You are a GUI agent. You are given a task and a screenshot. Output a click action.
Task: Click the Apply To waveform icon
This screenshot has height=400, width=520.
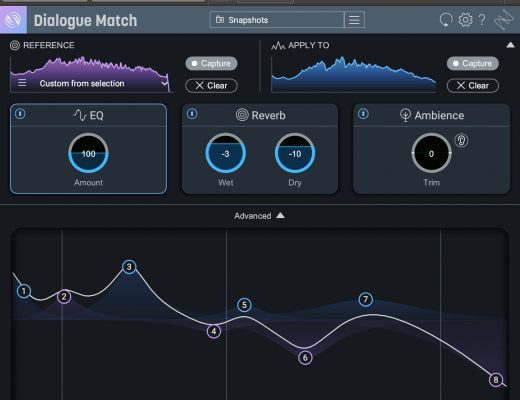(278, 45)
